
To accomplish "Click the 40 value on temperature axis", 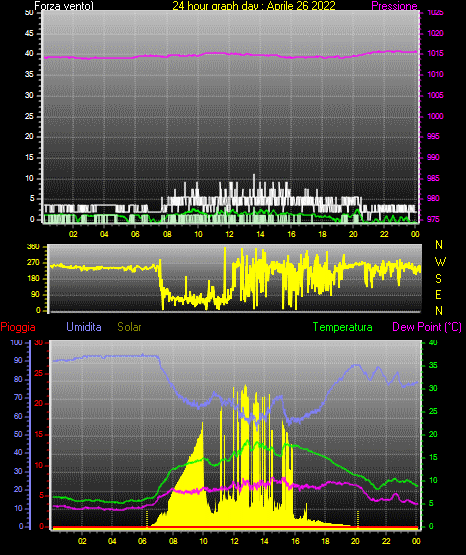I will (433, 342).
